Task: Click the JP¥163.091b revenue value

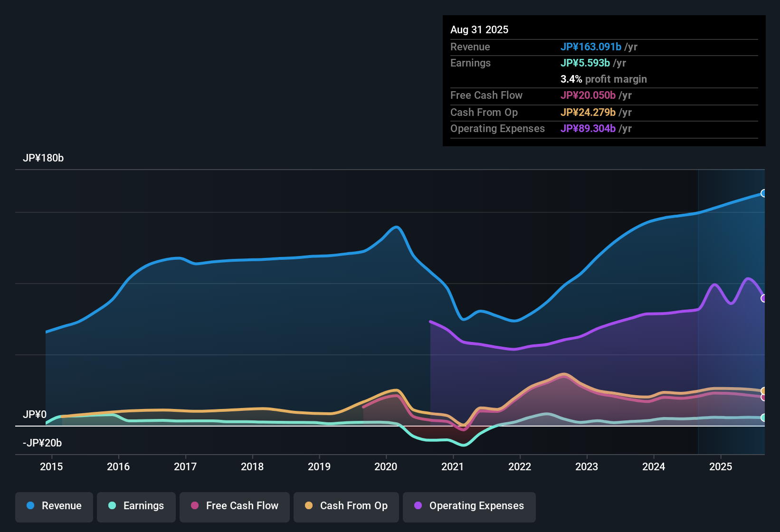Action: [x=591, y=47]
